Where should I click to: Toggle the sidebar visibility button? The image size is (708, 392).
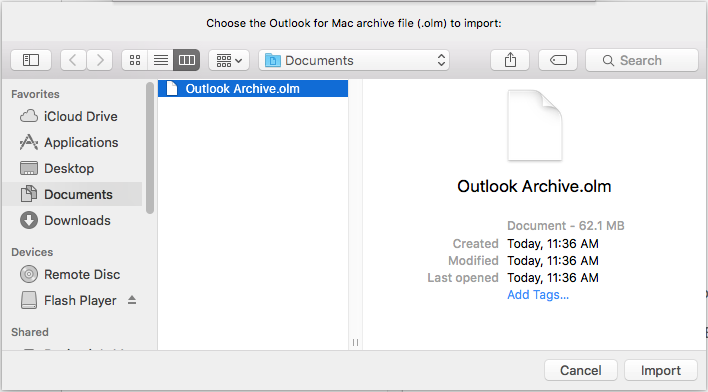[x=31, y=60]
